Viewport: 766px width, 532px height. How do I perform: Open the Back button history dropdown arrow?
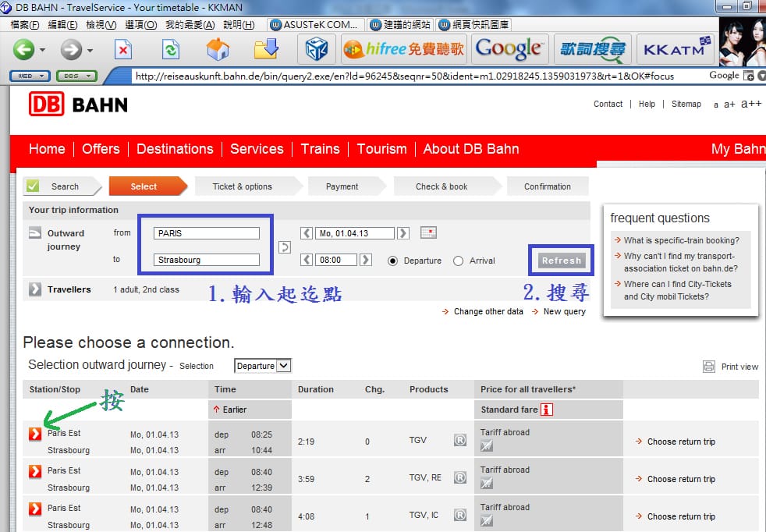[x=42, y=50]
